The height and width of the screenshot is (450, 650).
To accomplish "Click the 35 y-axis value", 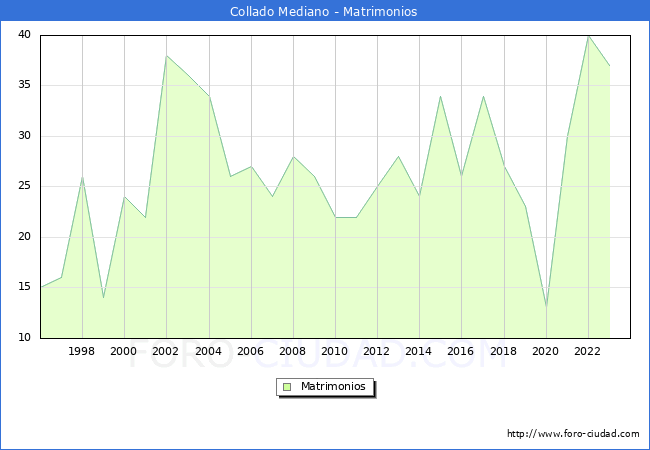I will (24, 85).
